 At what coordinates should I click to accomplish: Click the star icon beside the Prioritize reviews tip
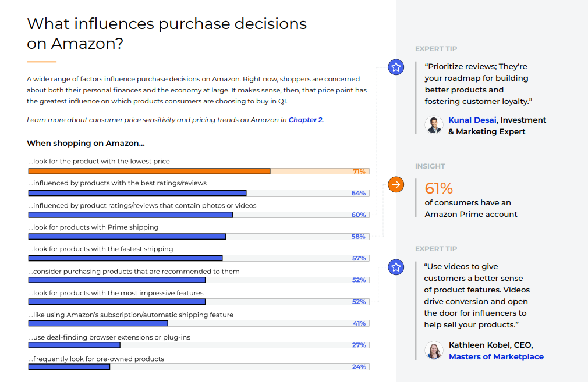pos(396,67)
